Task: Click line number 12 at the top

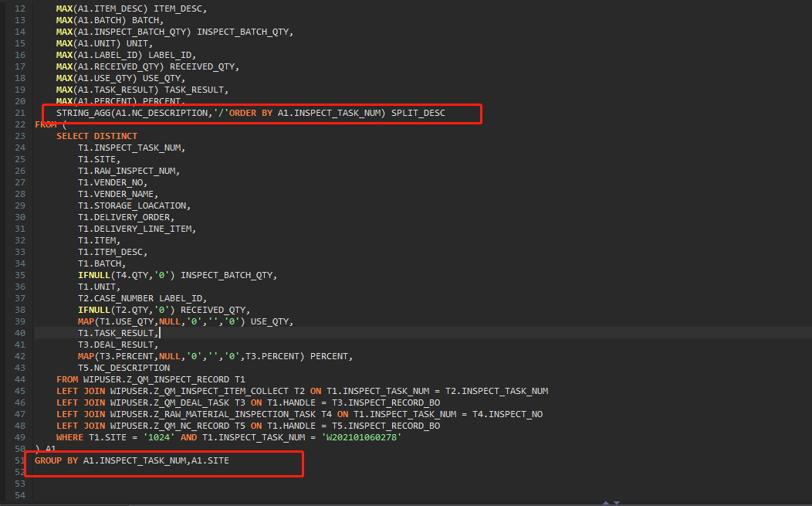Action: pyautogui.click(x=19, y=8)
